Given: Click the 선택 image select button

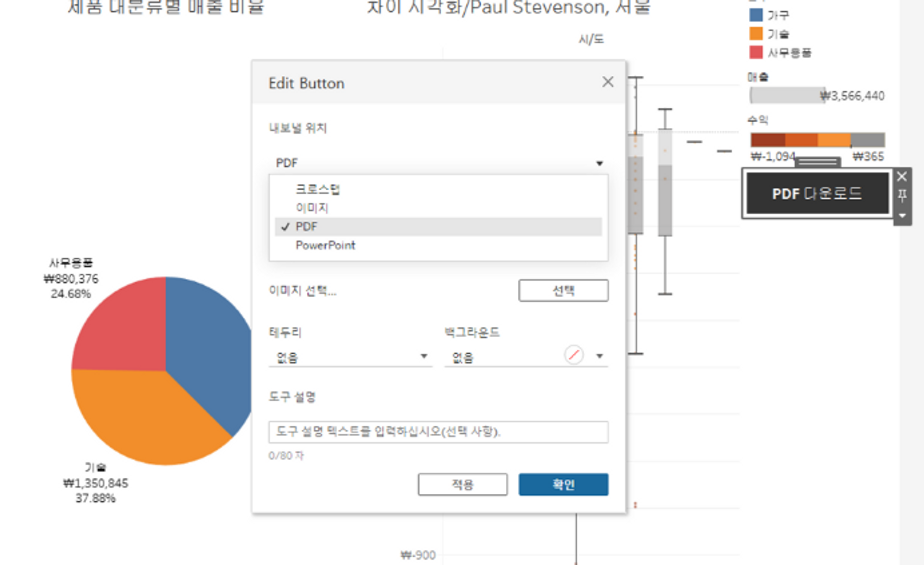Looking at the screenshot, I should 563,291.
